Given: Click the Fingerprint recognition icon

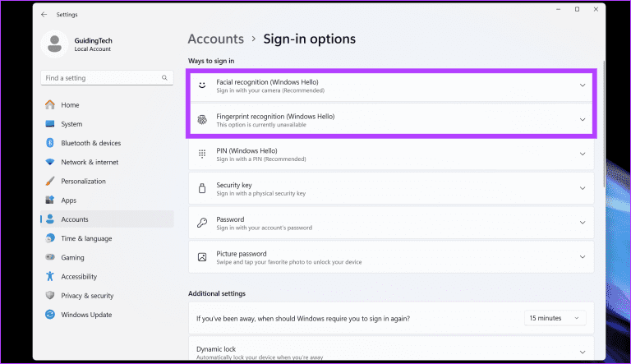Looking at the screenshot, I should point(202,120).
